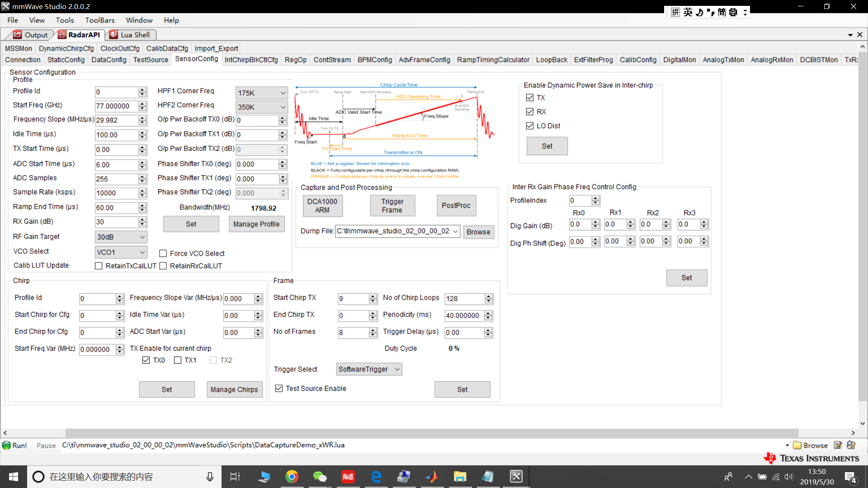This screenshot has height=488, width=868.
Task: Open Windows Start menu
Action: click(x=14, y=477)
